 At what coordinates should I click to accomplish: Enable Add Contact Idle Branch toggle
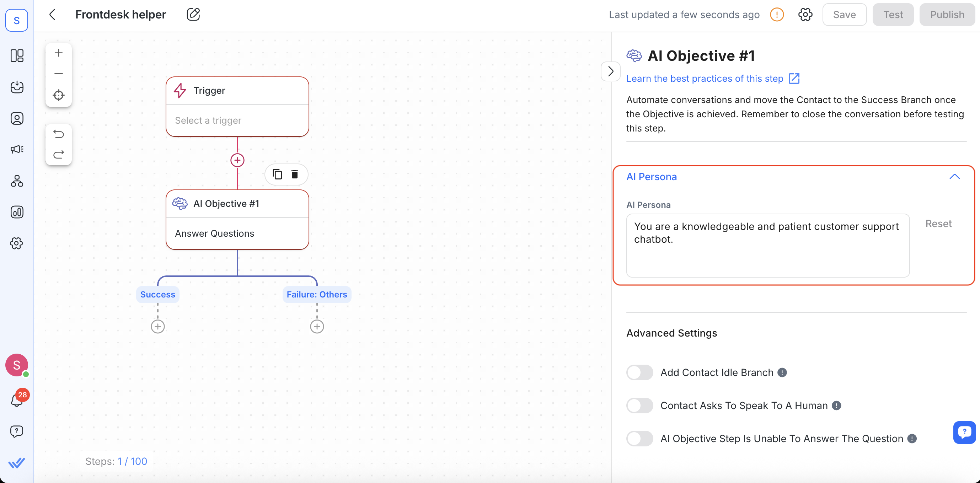tap(639, 372)
